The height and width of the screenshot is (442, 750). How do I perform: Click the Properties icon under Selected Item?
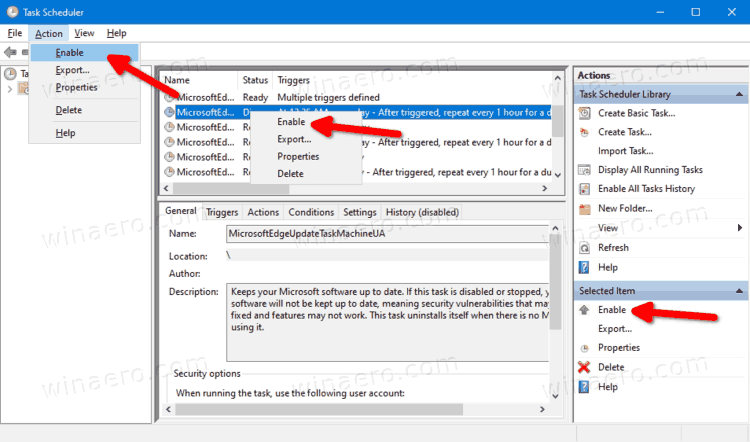coord(585,348)
